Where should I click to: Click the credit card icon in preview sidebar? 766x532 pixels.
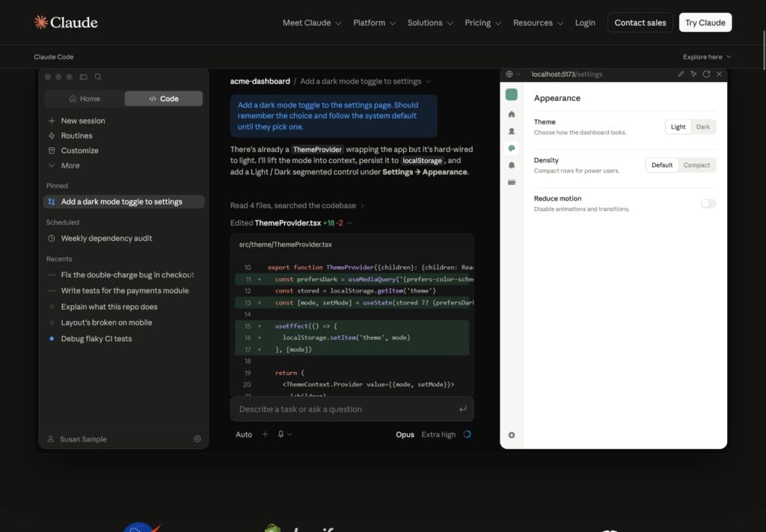pyautogui.click(x=512, y=183)
